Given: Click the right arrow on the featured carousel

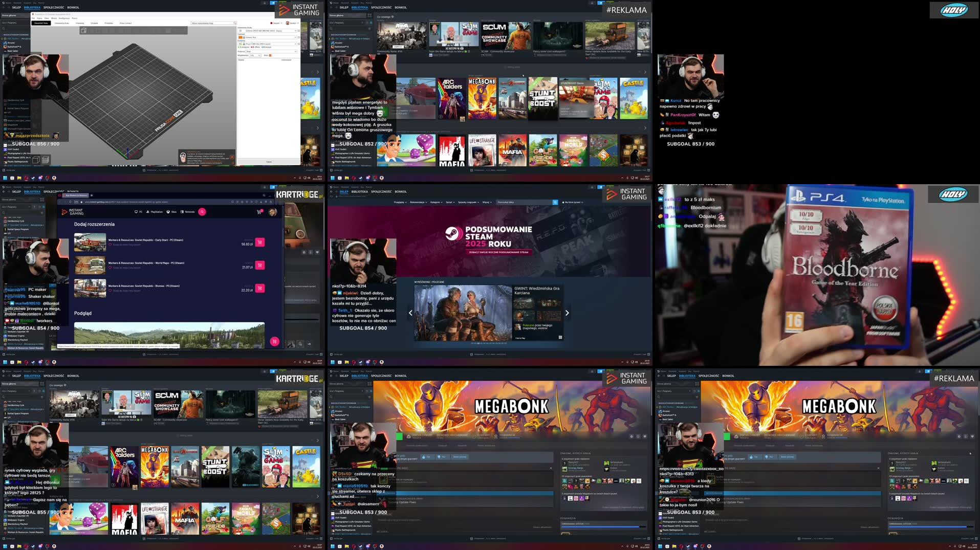Looking at the screenshot, I should (x=567, y=313).
